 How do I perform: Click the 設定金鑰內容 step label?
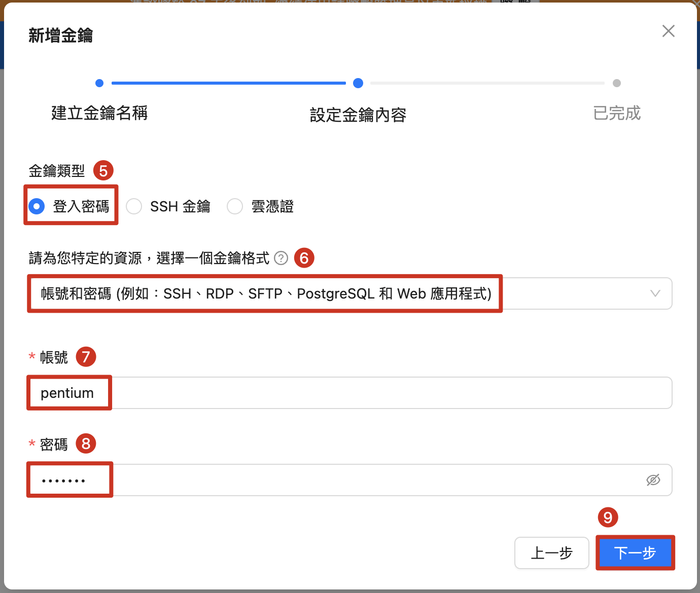tap(358, 115)
